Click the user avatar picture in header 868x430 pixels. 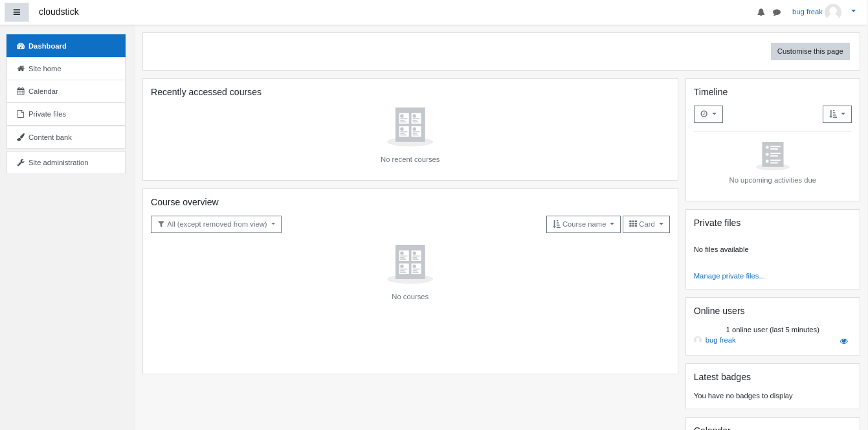click(832, 12)
